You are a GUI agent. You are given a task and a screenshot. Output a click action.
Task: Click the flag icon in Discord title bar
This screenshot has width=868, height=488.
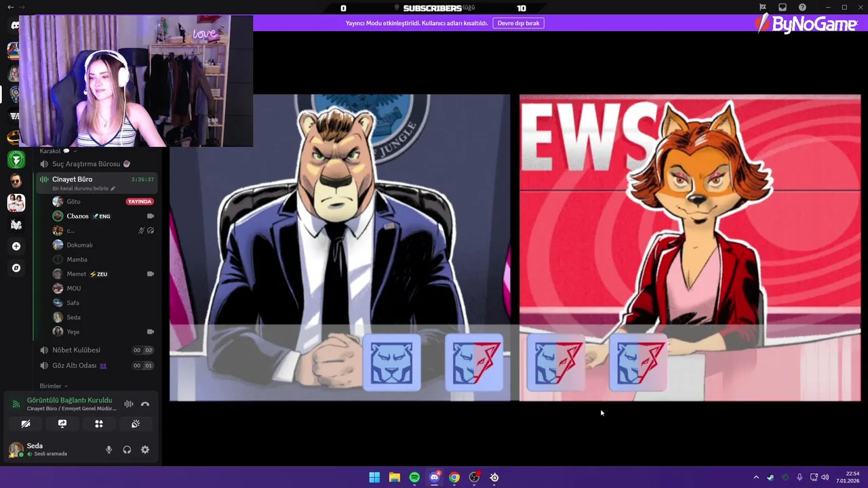click(x=762, y=7)
